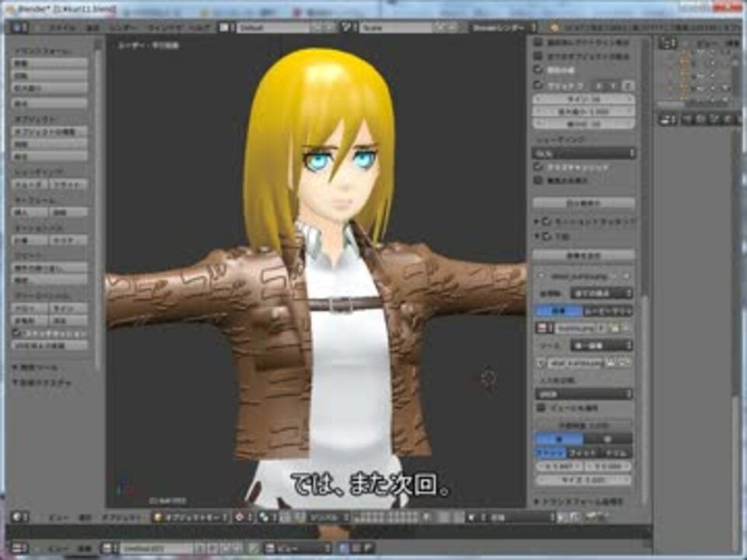Browse background image datablock icon beside kurisu.png
The image size is (747, 560).
point(544,328)
